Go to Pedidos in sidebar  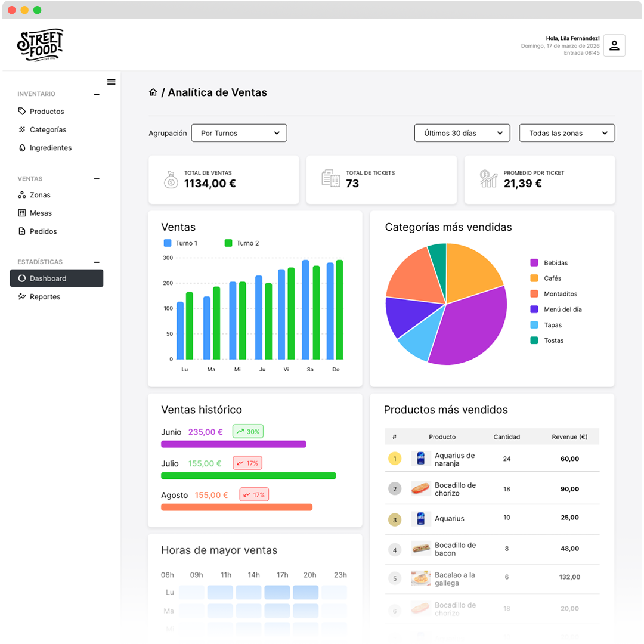click(x=43, y=231)
